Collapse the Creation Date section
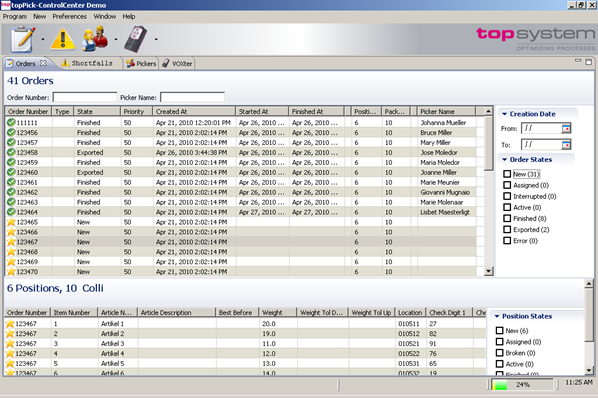This screenshot has width=598, height=398. [x=505, y=114]
